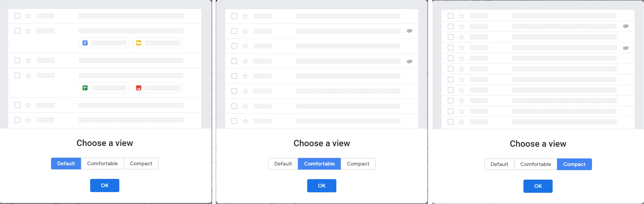
Task: Tick the first row checkbox in the middle preview
Action: (234, 16)
